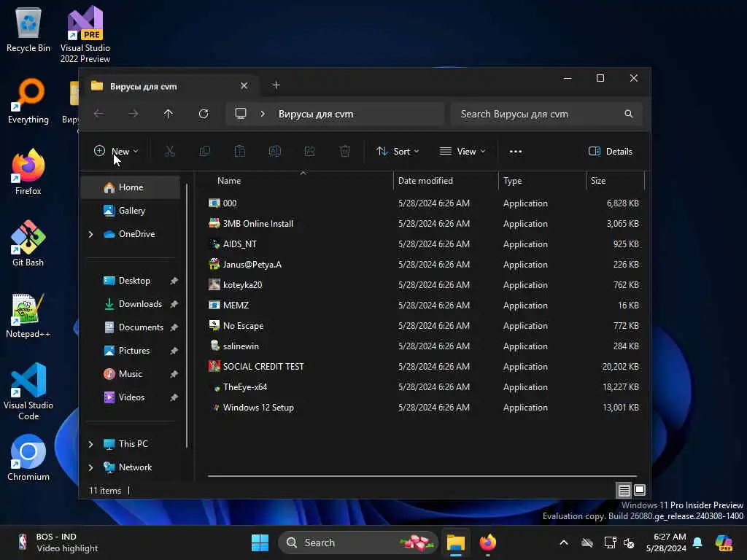The image size is (747, 560).
Task: Sort by Date modified column header
Action: (446, 181)
